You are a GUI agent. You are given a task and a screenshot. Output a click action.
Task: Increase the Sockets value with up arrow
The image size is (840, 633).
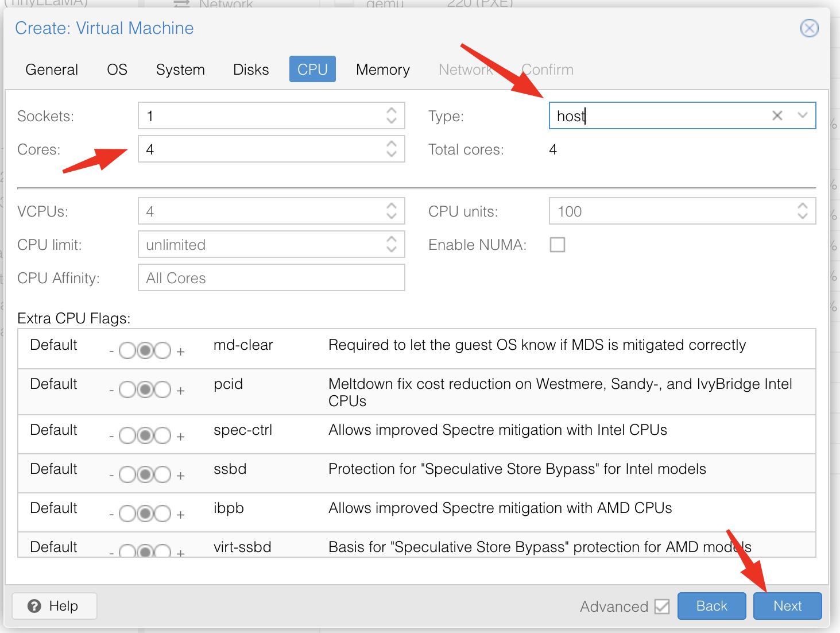[392, 110]
